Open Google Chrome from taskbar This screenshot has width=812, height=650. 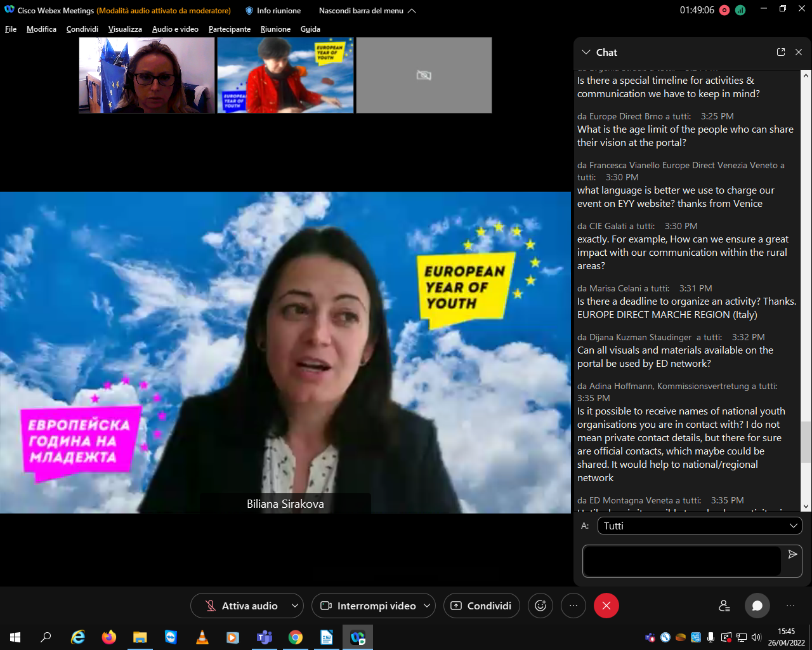(296, 637)
